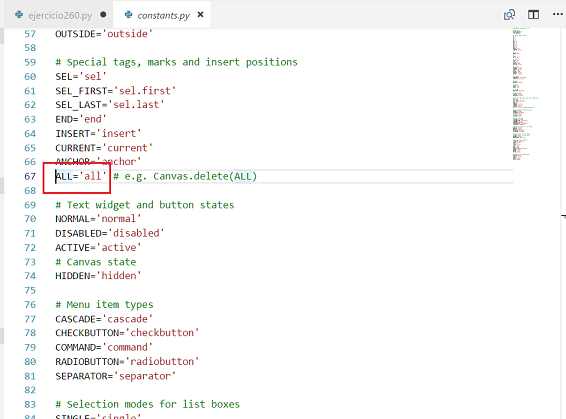Image resolution: width=566 pixels, height=419 pixels.
Task: Click the SEL_FIRST='sel.first' line
Action: (116, 91)
